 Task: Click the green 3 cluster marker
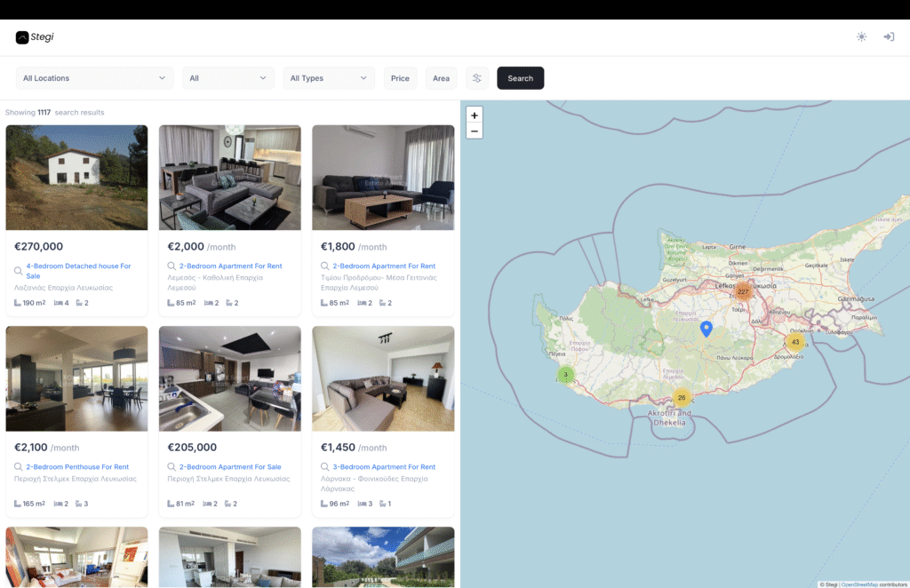click(566, 375)
